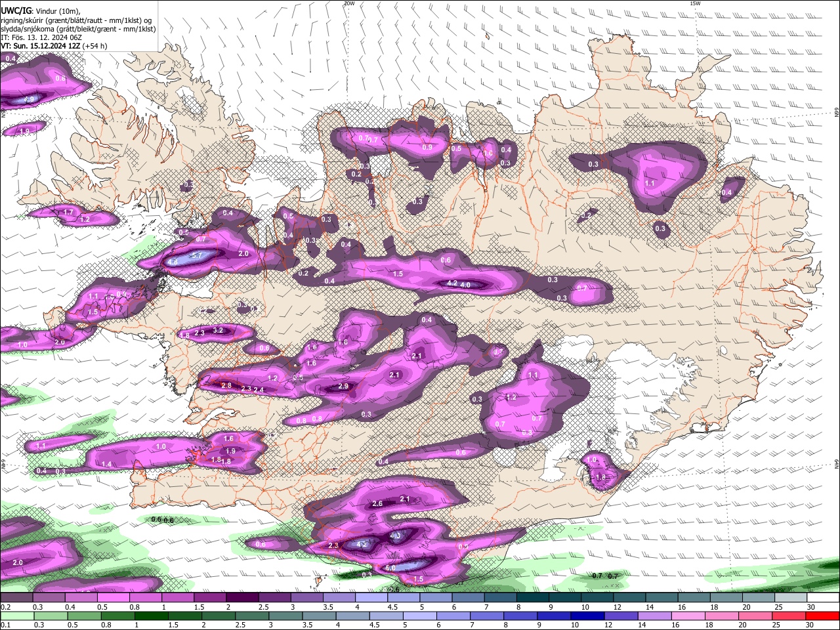Click the 5.0 precipitation value near the south coast
This screenshot has height=630, width=840.
[390, 568]
